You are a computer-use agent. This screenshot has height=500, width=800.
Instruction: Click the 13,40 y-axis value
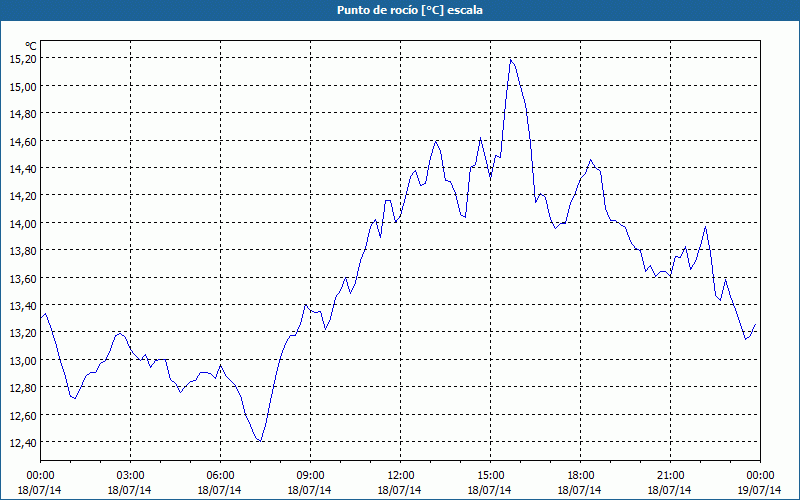coord(23,306)
